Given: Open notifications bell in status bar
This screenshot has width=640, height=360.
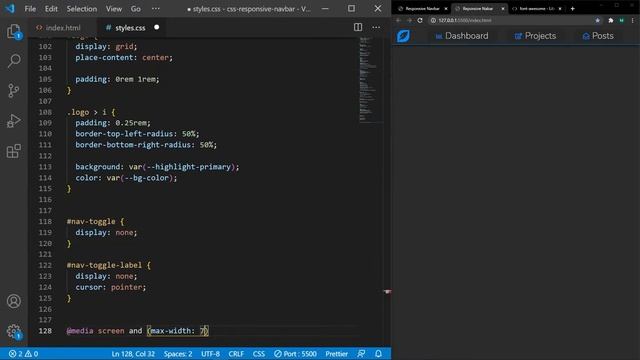Looking at the screenshot, I should point(378,354).
